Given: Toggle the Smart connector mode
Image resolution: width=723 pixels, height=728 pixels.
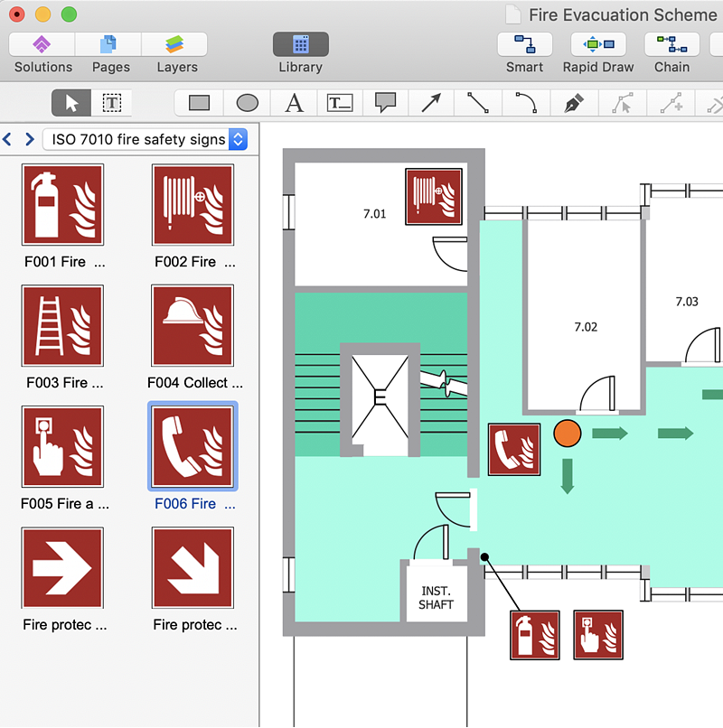Looking at the screenshot, I should (524, 44).
